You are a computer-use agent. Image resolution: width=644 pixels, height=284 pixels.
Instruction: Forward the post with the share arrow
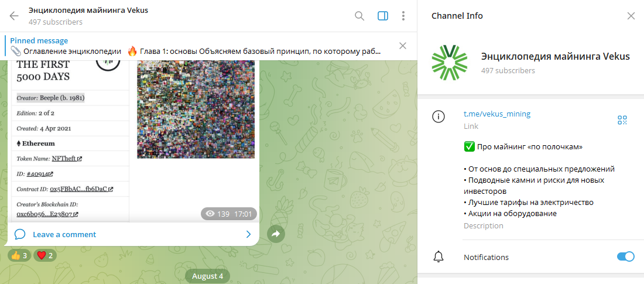pyautogui.click(x=276, y=234)
